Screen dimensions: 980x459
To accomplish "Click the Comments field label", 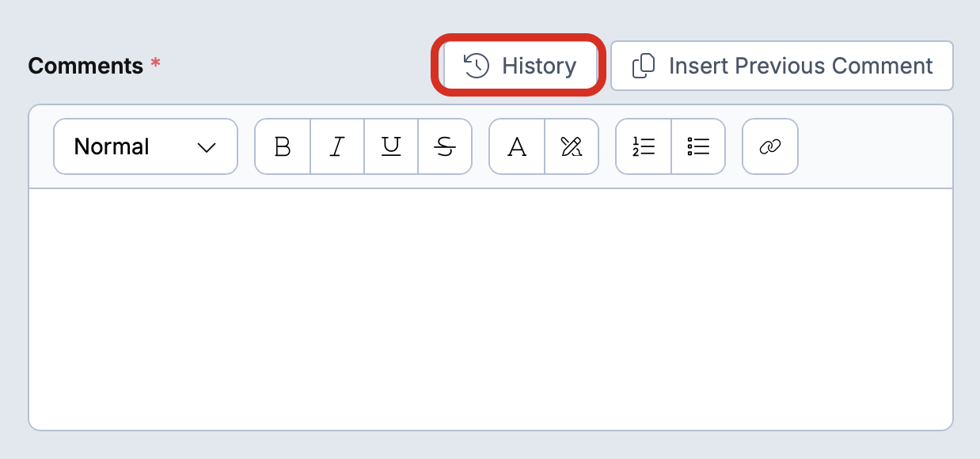I will 85,66.
